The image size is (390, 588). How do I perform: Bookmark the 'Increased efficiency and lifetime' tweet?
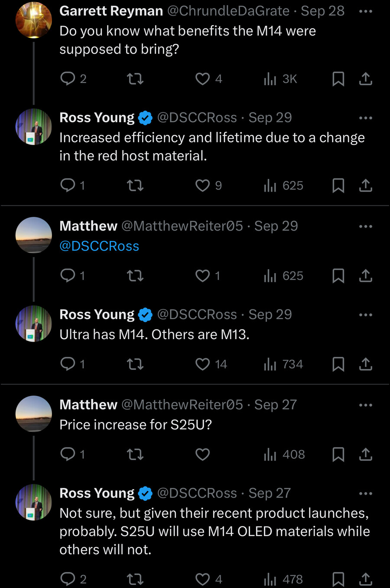(338, 186)
